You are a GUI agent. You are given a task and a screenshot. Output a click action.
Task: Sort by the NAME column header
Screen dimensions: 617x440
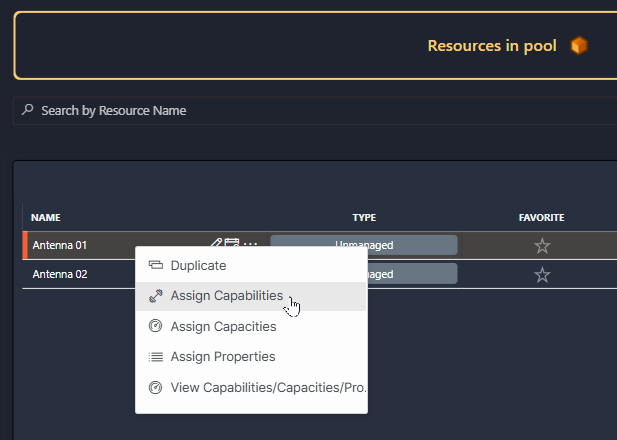point(46,217)
